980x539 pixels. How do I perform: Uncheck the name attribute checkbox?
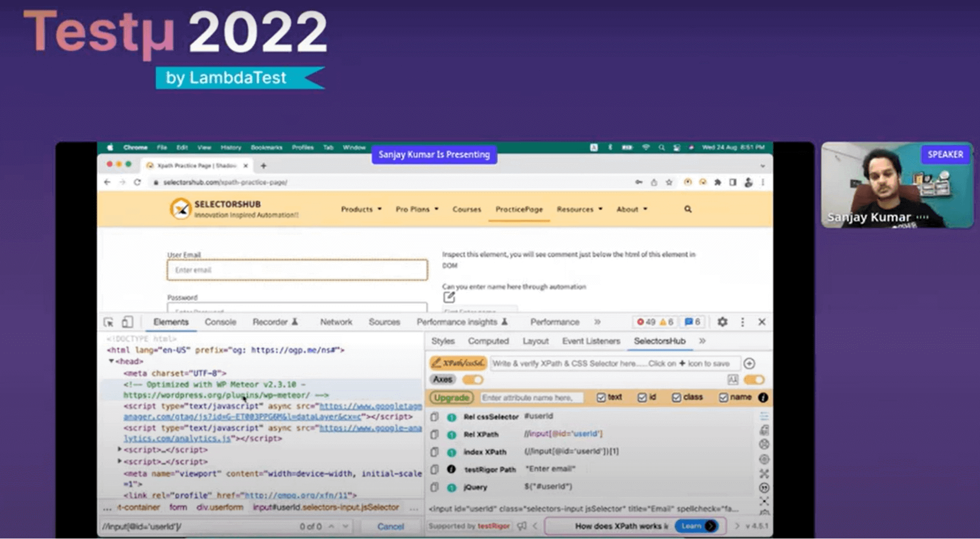click(x=724, y=397)
